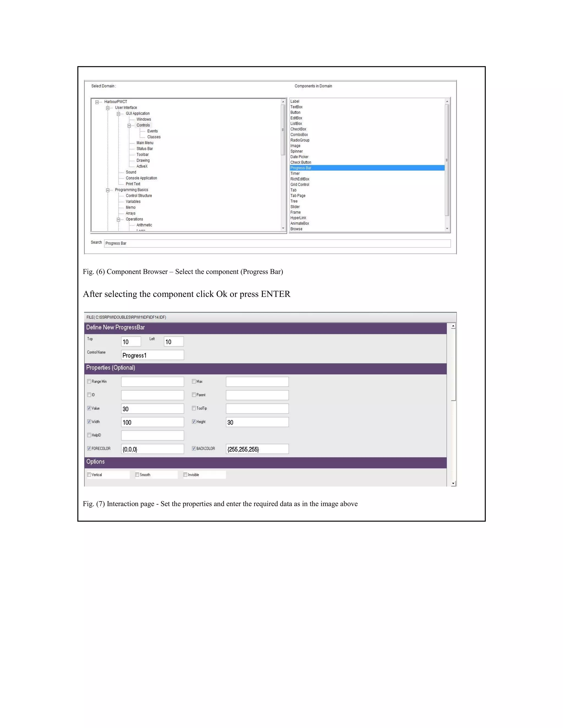Collapse the Operations tree node
Viewport: 563px width, 728px height.
coord(118,220)
